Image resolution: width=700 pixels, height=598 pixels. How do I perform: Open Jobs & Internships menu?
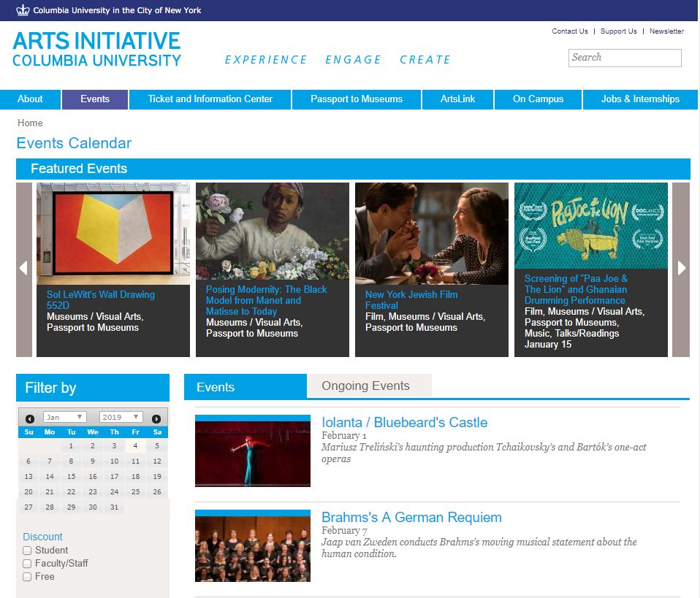[640, 99]
